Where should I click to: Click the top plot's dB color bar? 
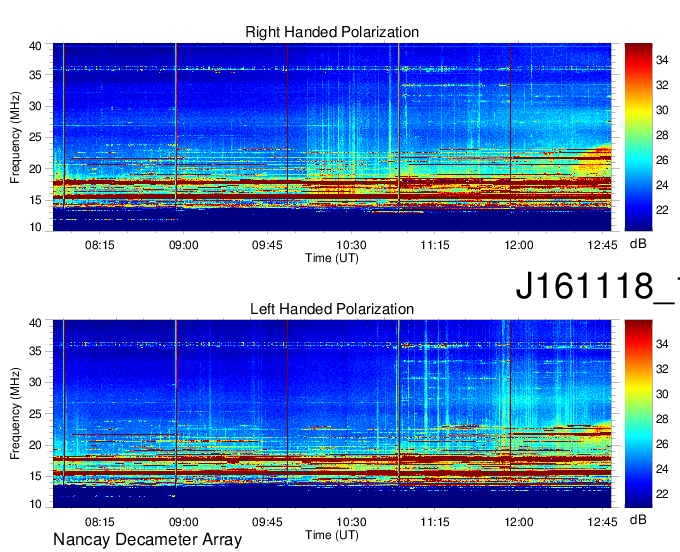[638, 137]
